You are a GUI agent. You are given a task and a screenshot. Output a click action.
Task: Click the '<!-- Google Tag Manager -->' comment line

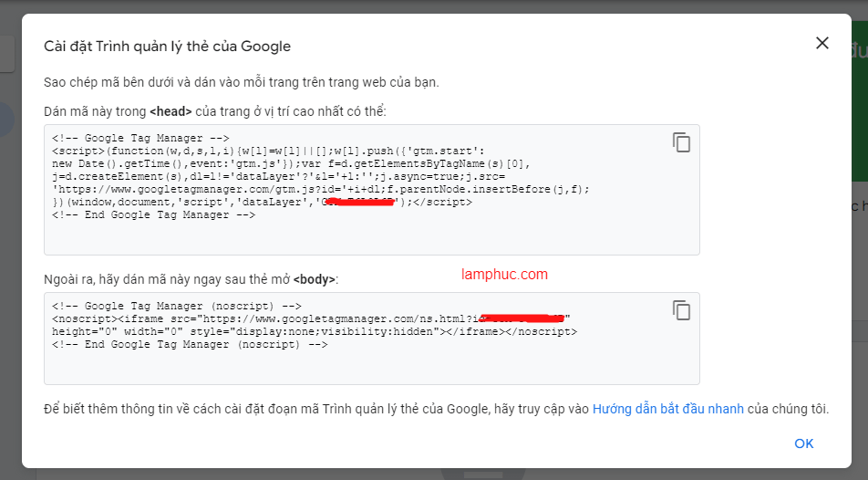pyautogui.click(x=140, y=138)
